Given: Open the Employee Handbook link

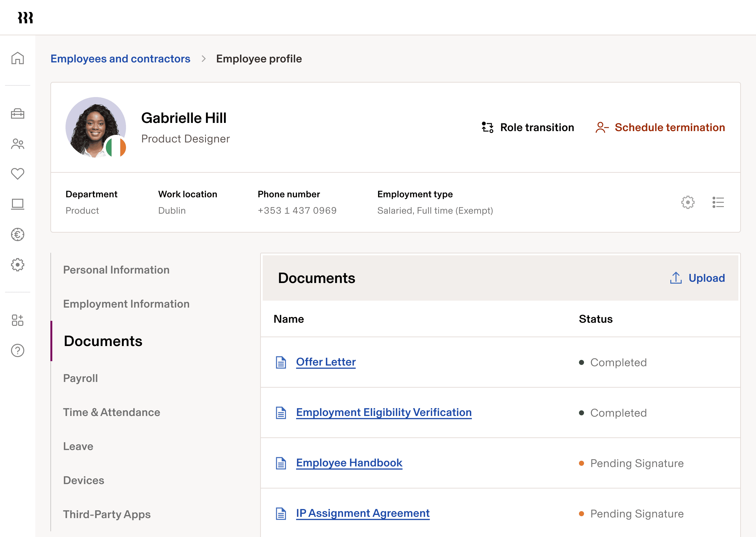Looking at the screenshot, I should point(349,463).
